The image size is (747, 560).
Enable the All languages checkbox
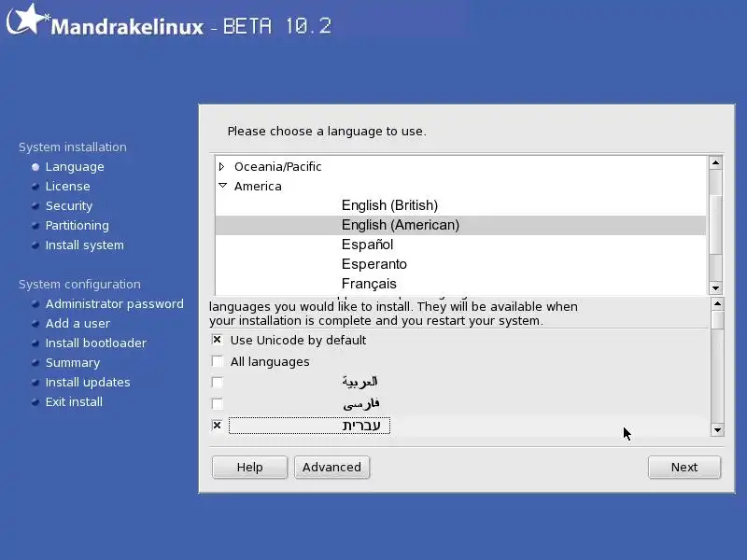click(218, 361)
